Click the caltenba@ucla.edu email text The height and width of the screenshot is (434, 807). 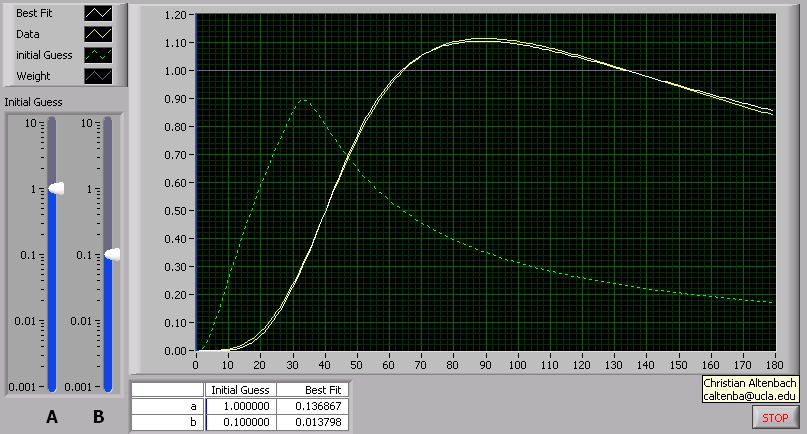[x=749, y=396]
